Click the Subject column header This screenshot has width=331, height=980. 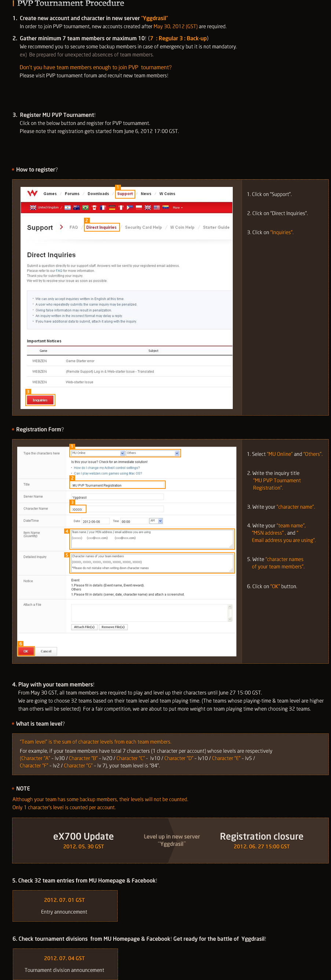153,351
